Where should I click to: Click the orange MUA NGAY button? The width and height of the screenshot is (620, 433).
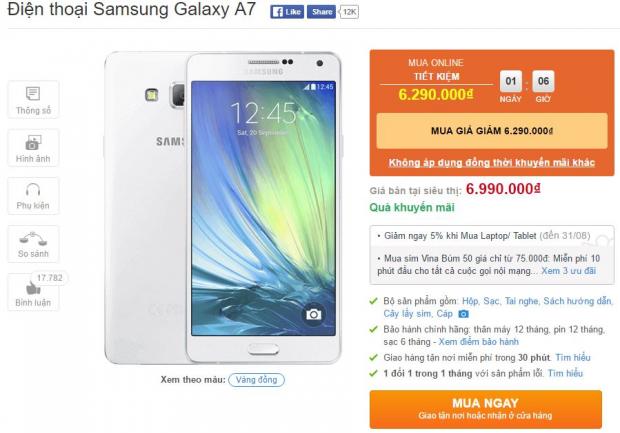(x=486, y=409)
